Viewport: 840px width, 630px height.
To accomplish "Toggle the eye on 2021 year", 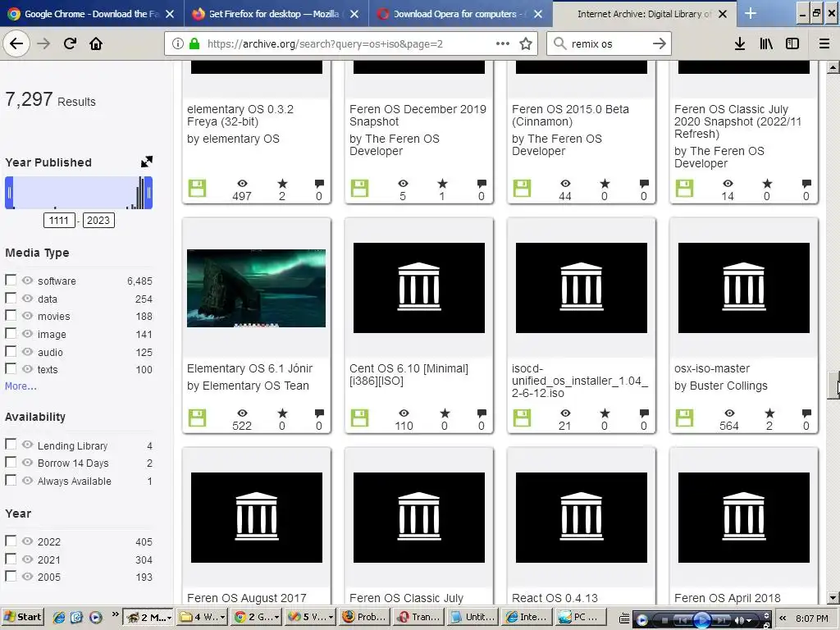I will [x=27, y=559].
